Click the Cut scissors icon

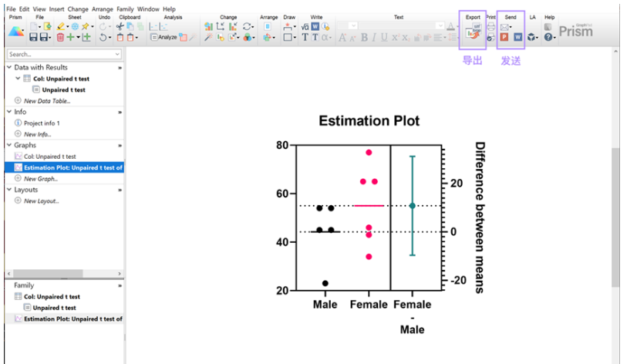[120, 26]
